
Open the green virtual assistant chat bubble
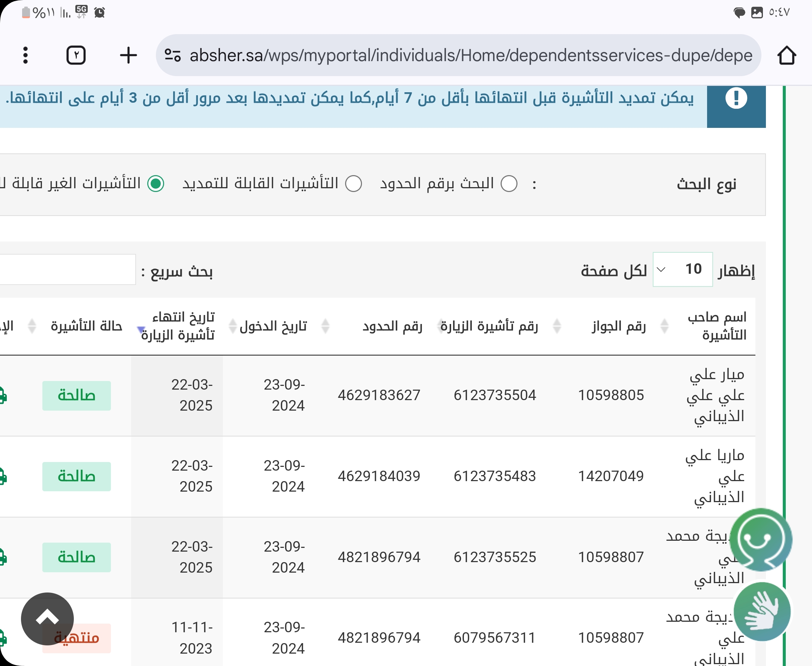coord(761,539)
